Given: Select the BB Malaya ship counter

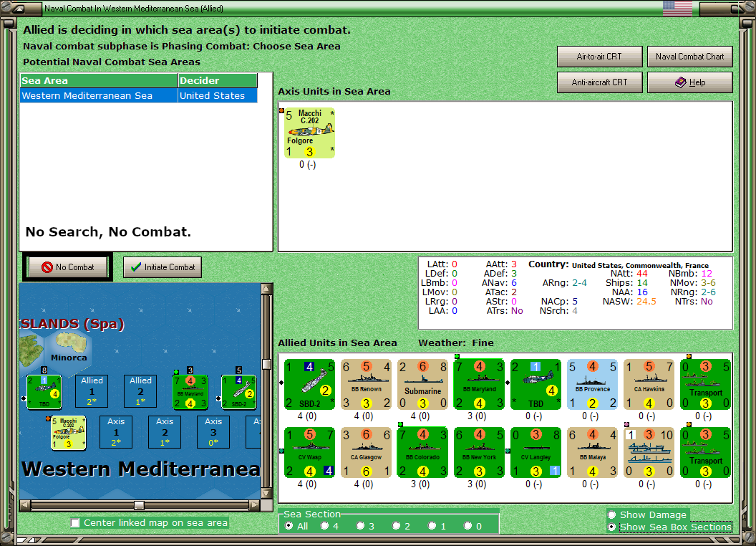Looking at the screenshot, I should [593, 452].
